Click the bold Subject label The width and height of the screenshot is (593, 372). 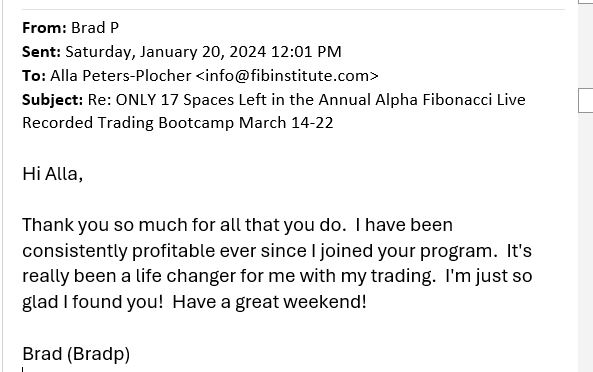[x=53, y=100]
